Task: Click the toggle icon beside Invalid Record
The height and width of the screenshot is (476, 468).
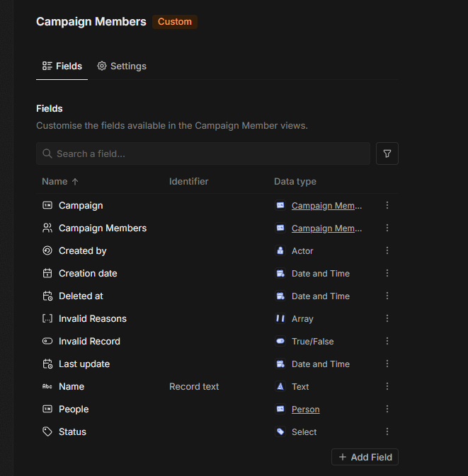Action: click(47, 342)
